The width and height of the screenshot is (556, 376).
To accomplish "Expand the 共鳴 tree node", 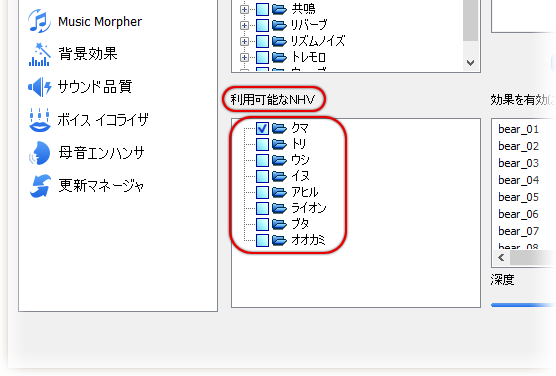I will (244, 9).
